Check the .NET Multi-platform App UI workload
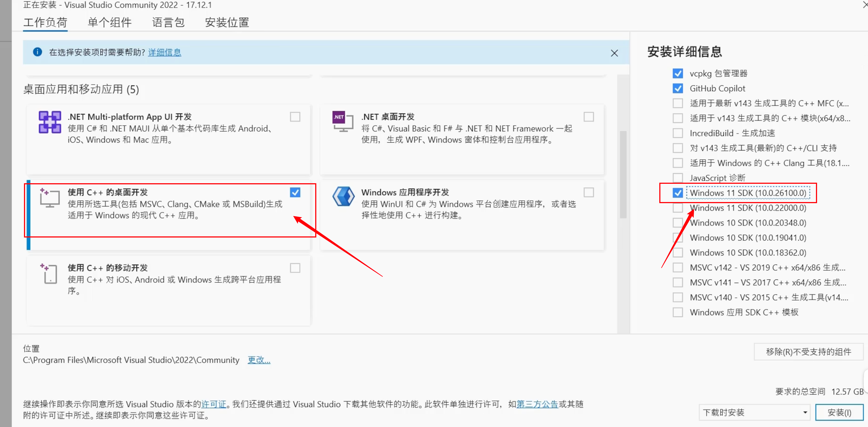Screen dimensions: 868x427 pos(295,117)
